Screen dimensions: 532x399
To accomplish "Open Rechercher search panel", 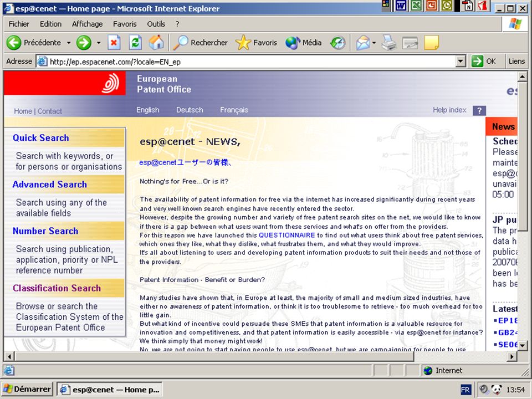I will [x=200, y=43].
